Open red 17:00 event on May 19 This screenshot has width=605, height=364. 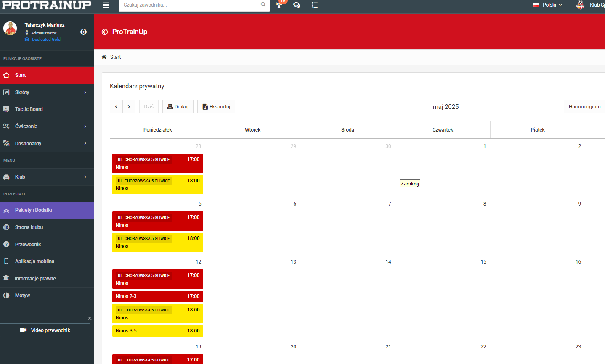[158, 359]
